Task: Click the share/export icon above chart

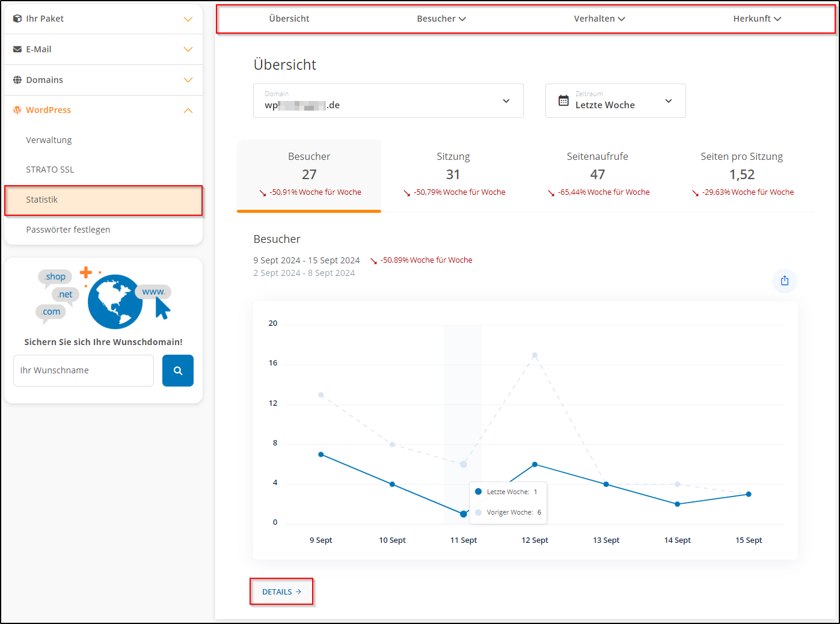Action: [x=784, y=281]
